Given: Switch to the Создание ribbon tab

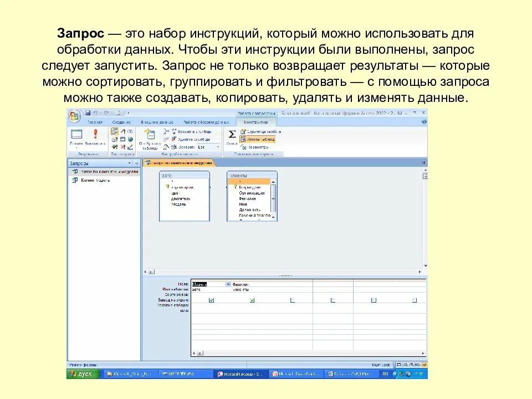Looking at the screenshot, I should [x=121, y=122].
